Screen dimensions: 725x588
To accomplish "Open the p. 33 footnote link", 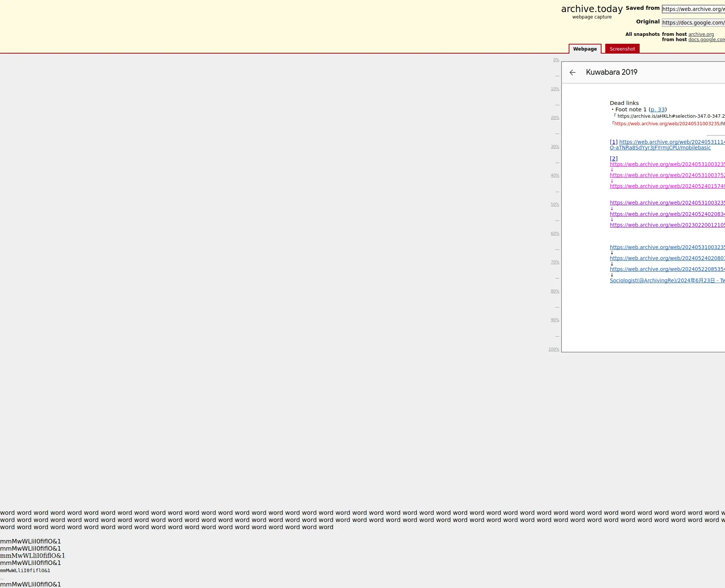I will click(657, 109).
